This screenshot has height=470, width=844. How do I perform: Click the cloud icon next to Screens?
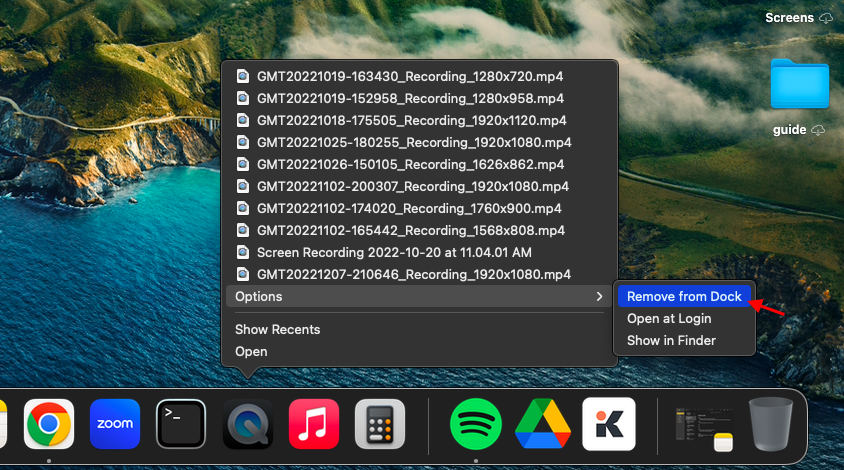coord(826,18)
